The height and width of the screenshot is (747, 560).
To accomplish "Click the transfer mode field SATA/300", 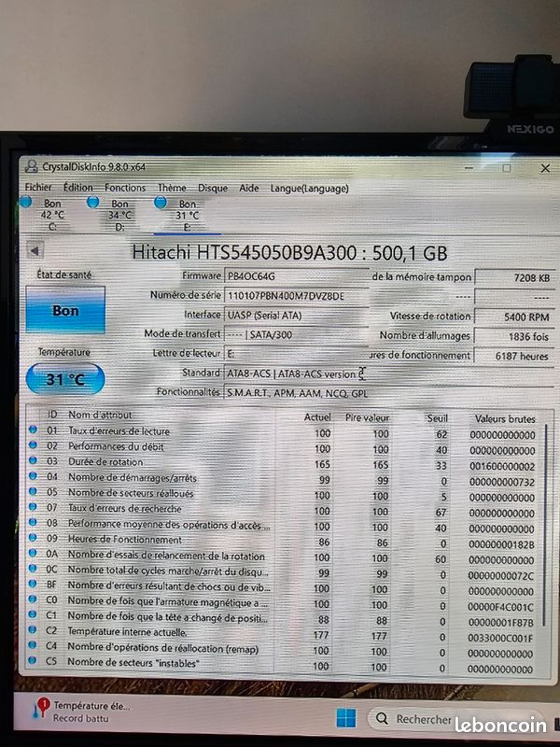I will click(x=296, y=334).
